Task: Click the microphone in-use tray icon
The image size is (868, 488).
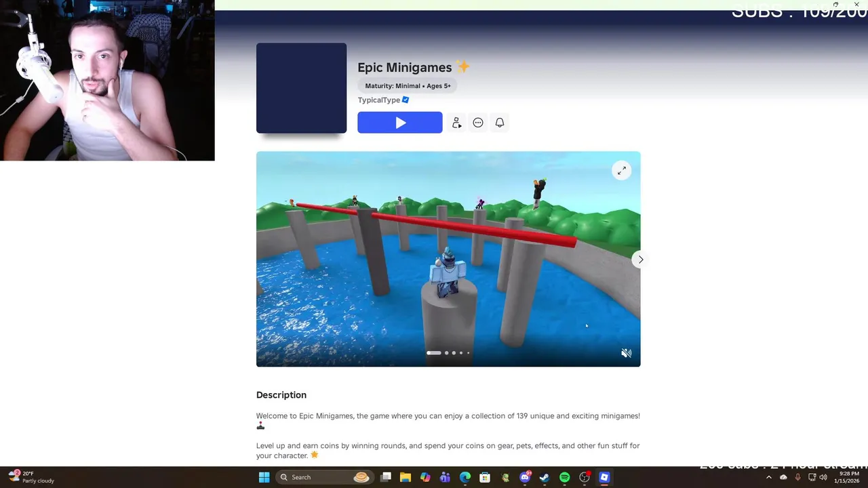Action: [797, 477]
